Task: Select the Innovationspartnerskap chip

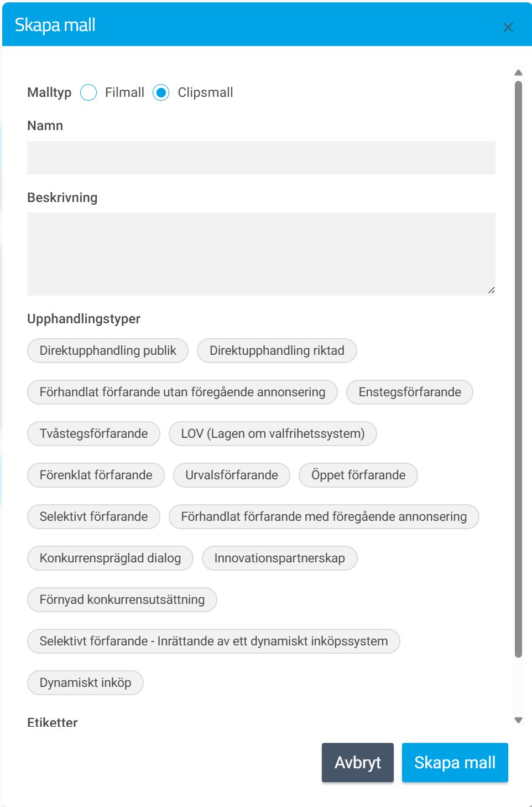Action: coord(279,558)
